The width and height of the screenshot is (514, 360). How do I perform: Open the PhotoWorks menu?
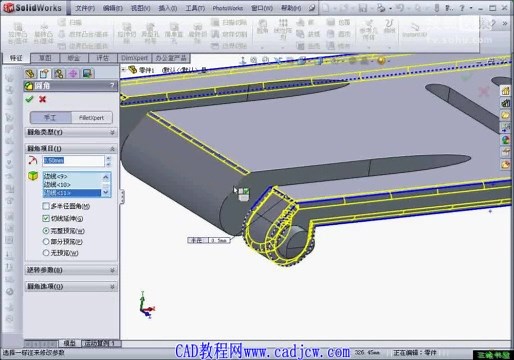[x=228, y=8]
